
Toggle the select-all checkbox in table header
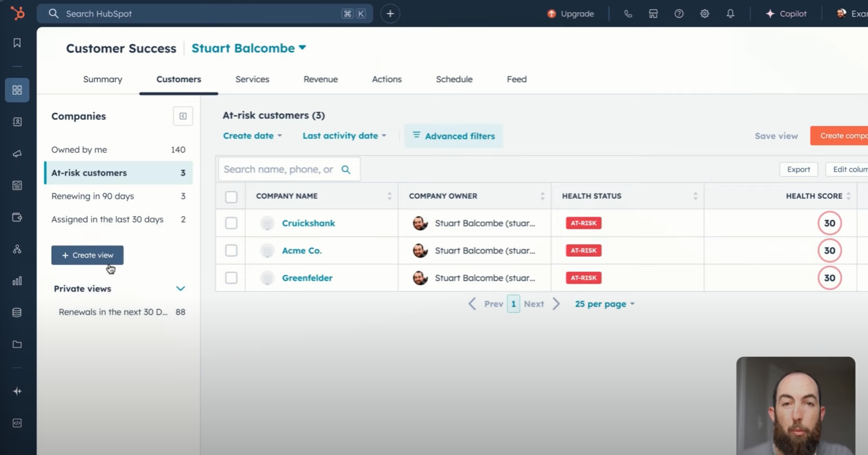pyautogui.click(x=231, y=197)
